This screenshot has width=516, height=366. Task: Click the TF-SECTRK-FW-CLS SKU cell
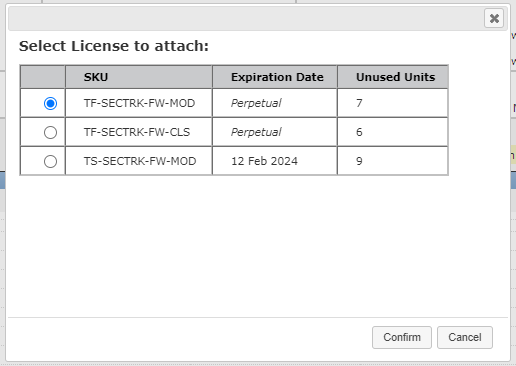point(139,132)
